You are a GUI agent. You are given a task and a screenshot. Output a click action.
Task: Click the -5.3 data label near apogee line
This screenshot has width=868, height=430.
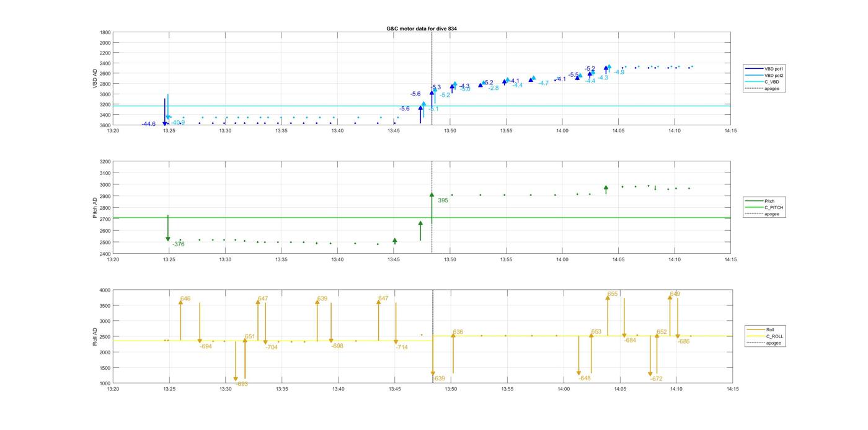click(x=436, y=87)
